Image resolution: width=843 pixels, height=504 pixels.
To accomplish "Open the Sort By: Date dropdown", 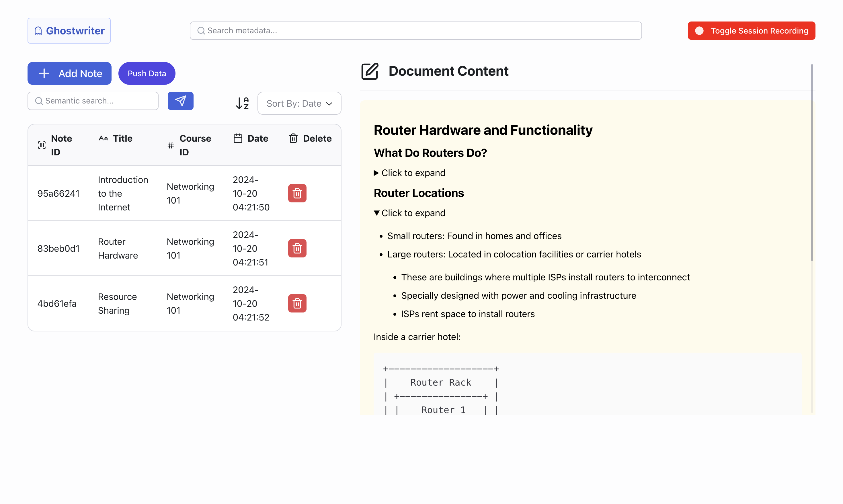I will click(x=299, y=103).
